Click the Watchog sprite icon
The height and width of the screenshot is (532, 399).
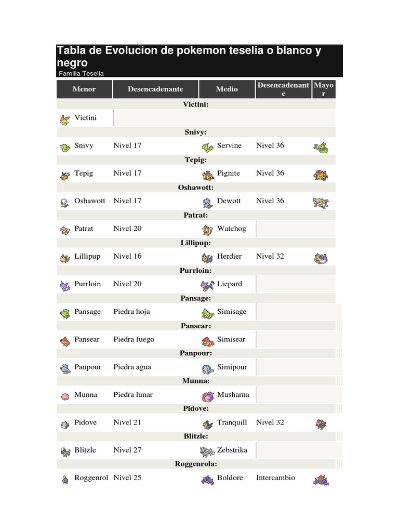point(208,230)
